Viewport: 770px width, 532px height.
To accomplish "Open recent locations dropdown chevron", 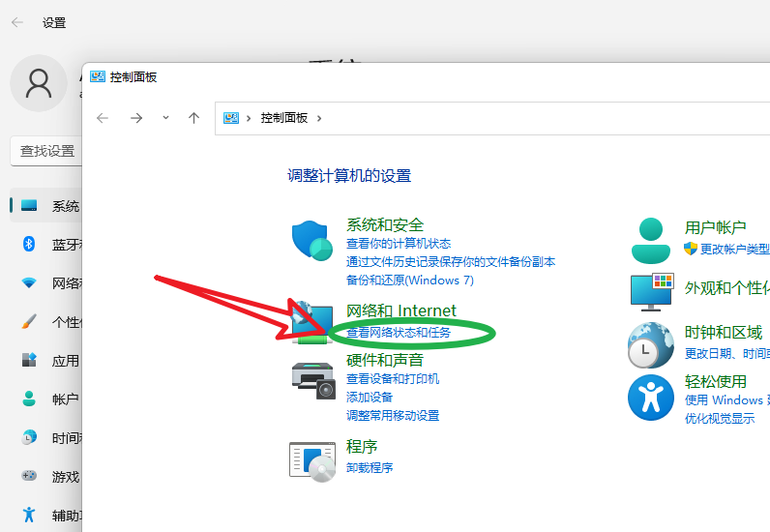I will [x=166, y=117].
